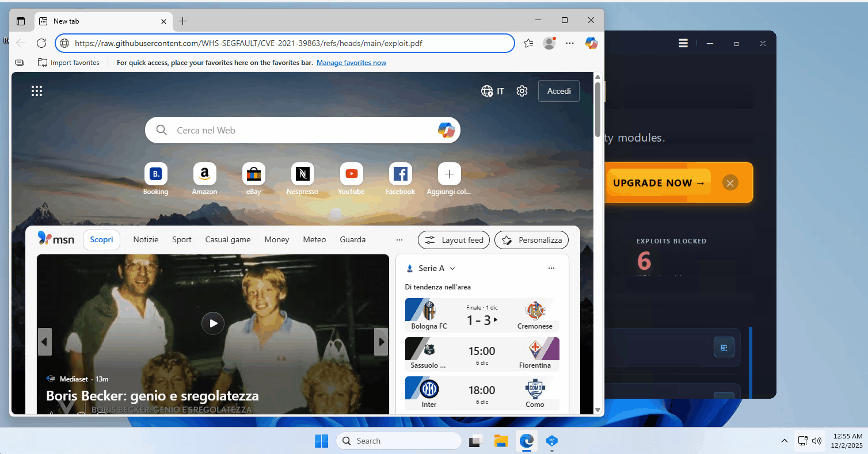
Task: Open the page settings gear icon
Action: 522,91
